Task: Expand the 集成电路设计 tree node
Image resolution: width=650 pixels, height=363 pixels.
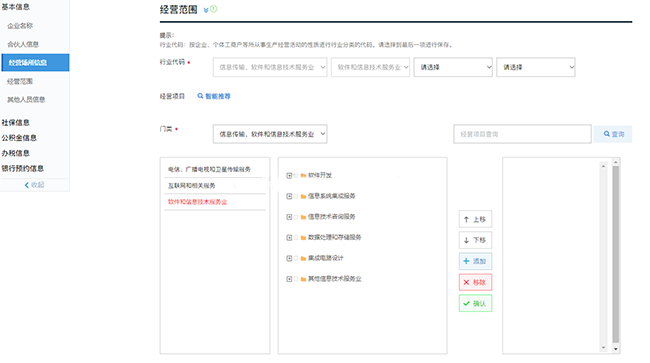Action: tap(289, 258)
